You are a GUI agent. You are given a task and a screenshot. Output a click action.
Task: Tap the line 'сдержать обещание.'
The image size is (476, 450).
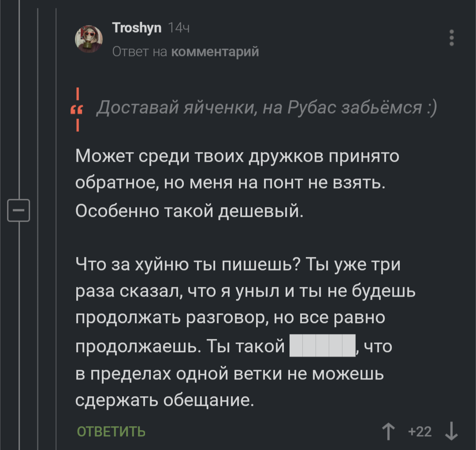coord(165,400)
